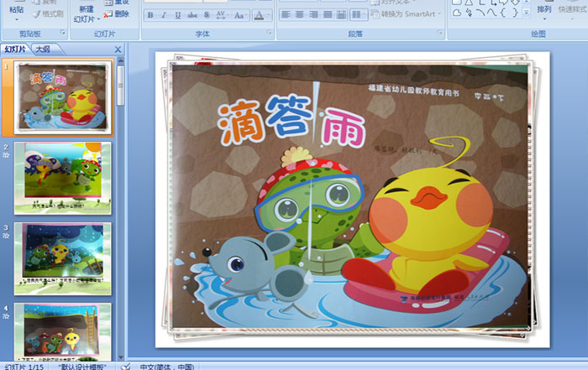Select the left brace shape
The height and width of the screenshot is (370, 588).
coord(503,13)
